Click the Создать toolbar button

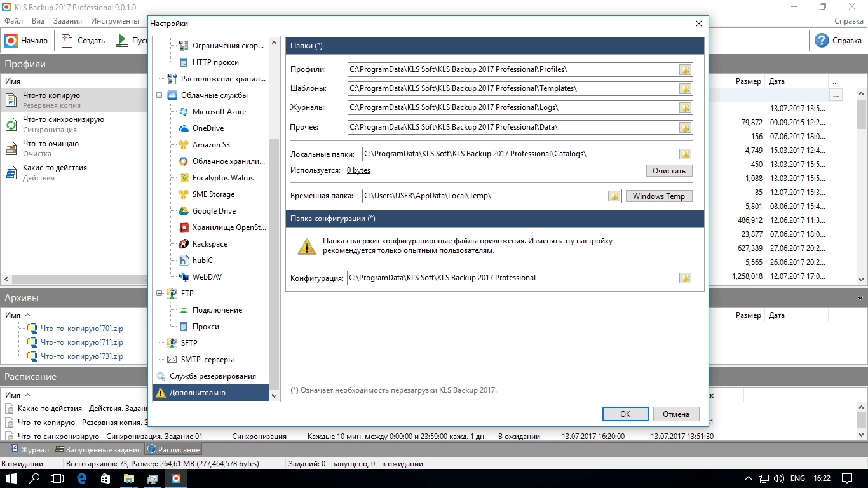click(x=83, y=41)
